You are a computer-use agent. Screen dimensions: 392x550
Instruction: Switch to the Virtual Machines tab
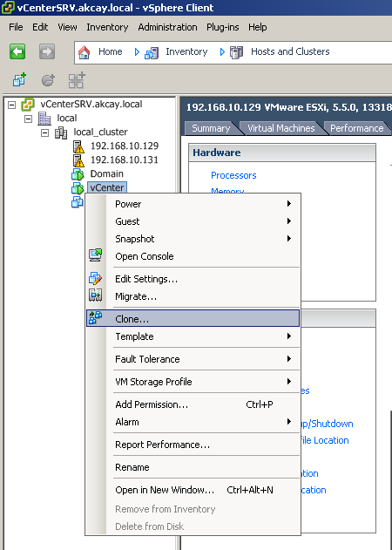[x=281, y=128]
